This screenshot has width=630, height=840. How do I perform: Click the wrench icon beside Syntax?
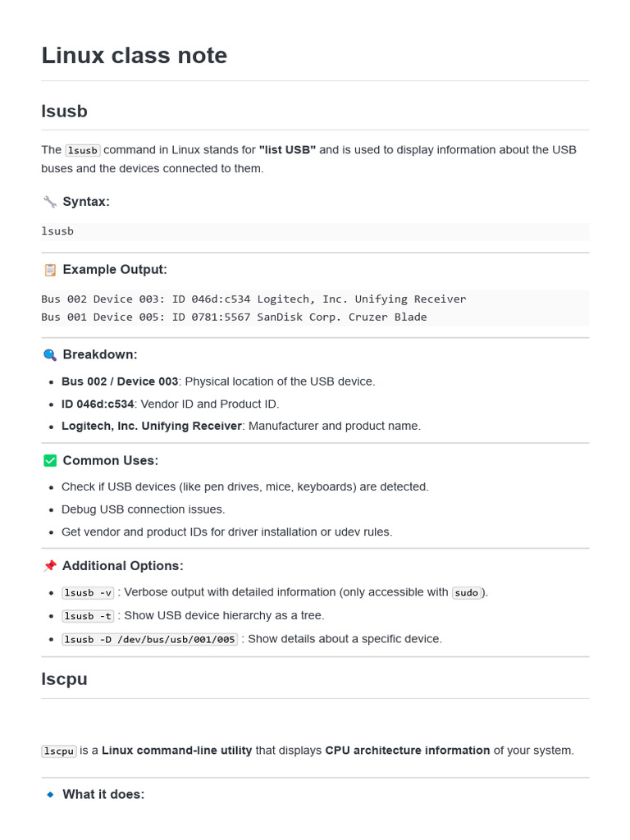[50, 202]
